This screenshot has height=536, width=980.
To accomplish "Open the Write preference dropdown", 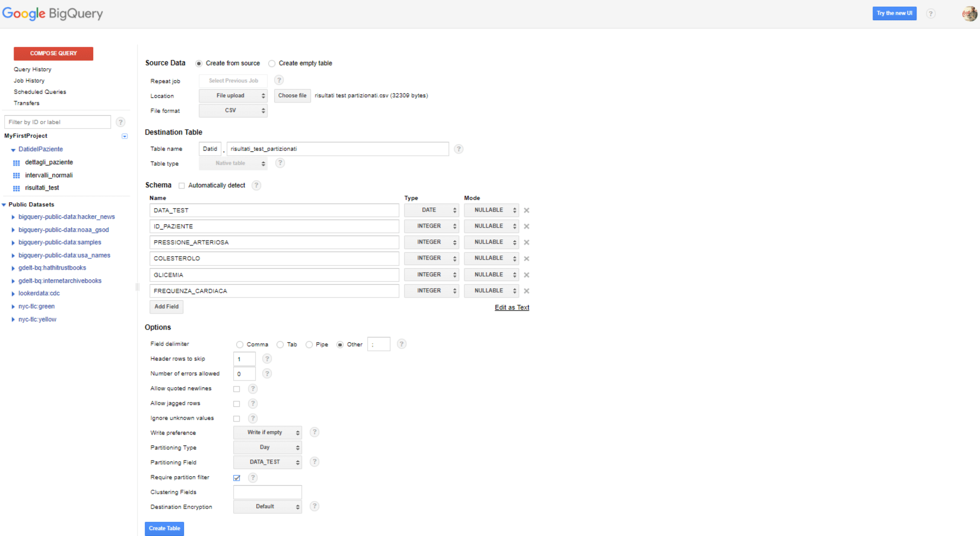I will point(268,432).
